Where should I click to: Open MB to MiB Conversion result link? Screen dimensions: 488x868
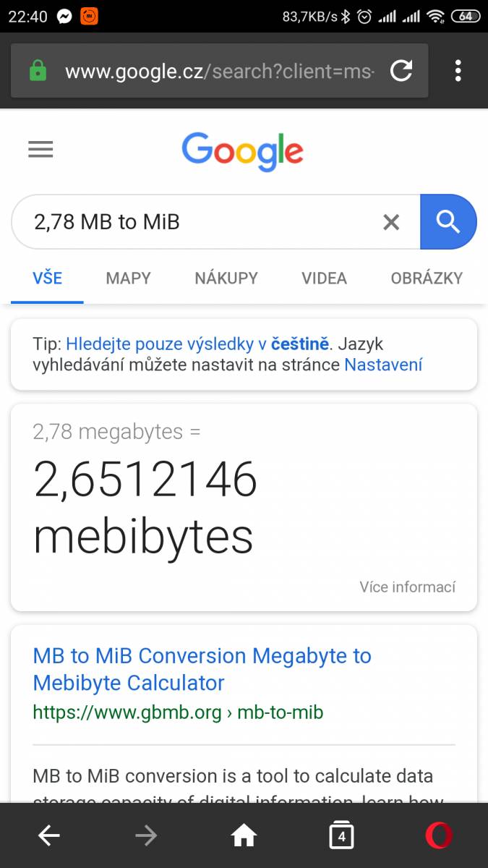click(x=202, y=669)
